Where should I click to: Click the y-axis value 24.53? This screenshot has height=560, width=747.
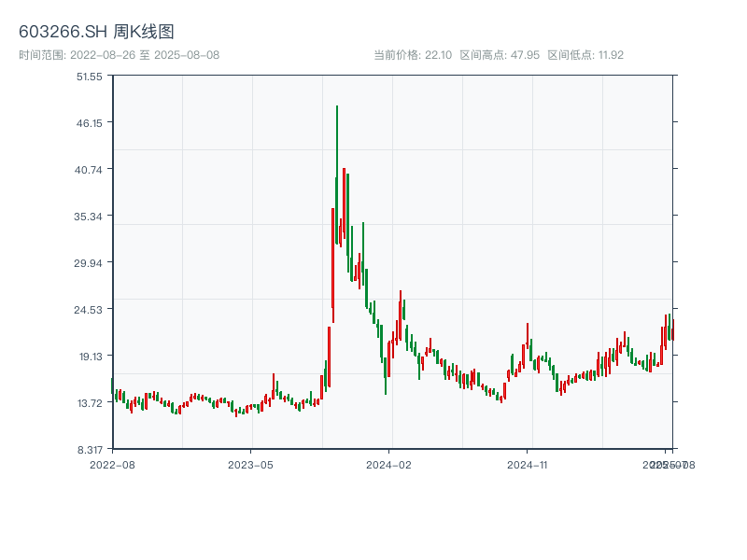88,310
